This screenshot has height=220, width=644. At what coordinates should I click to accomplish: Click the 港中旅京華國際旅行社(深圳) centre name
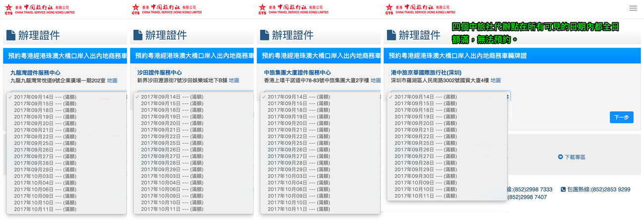(x=426, y=73)
